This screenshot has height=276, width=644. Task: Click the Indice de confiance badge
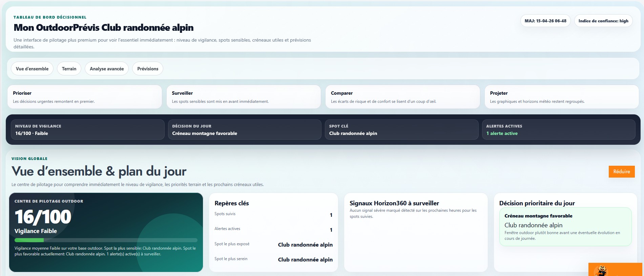[603, 21]
